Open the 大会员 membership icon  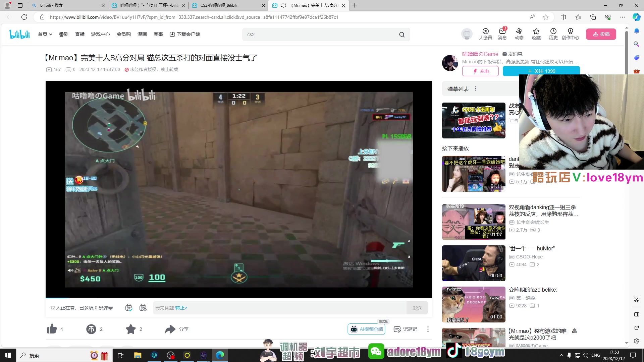point(485,34)
